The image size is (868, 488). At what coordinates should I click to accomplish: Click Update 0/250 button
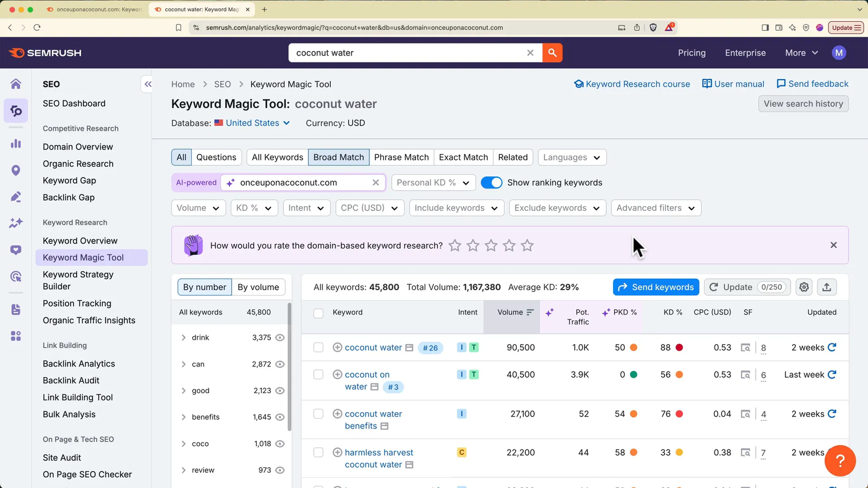(747, 287)
